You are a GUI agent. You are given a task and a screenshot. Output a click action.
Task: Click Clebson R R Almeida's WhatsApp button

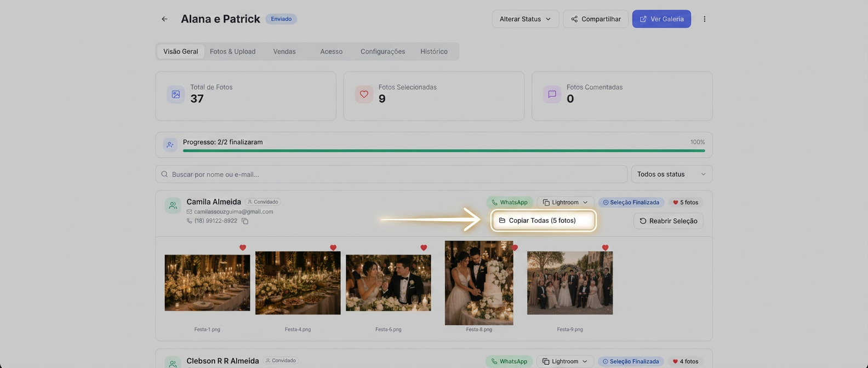tap(509, 361)
